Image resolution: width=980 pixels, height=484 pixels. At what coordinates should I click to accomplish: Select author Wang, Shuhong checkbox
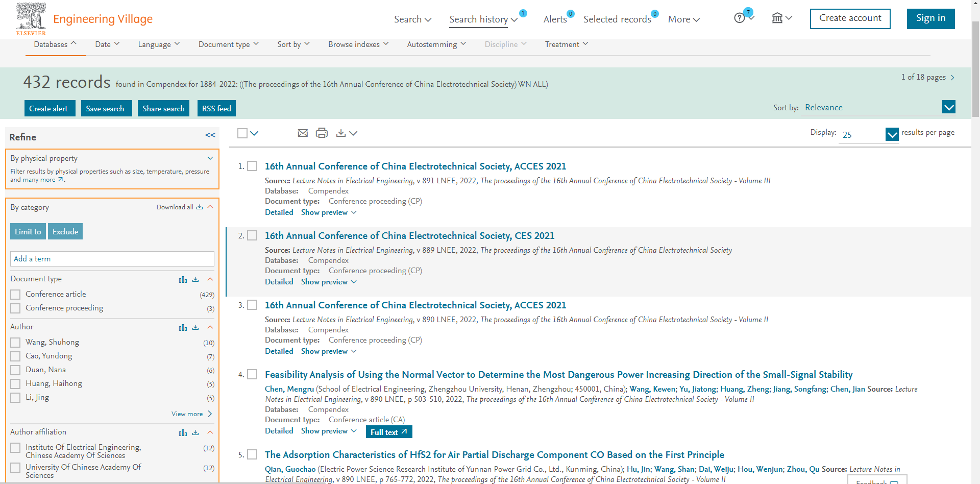click(x=15, y=343)
